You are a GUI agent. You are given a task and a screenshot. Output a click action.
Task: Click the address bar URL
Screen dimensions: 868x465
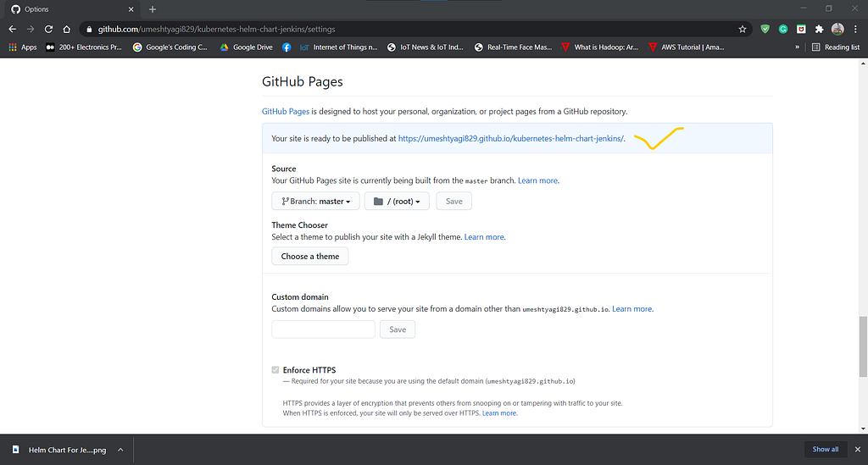point(216,30)
